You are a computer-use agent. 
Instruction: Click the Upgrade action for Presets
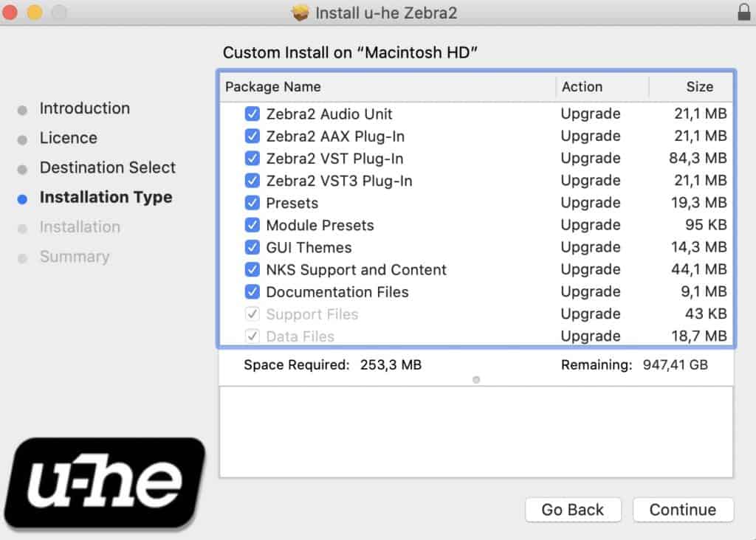point(591,202)
